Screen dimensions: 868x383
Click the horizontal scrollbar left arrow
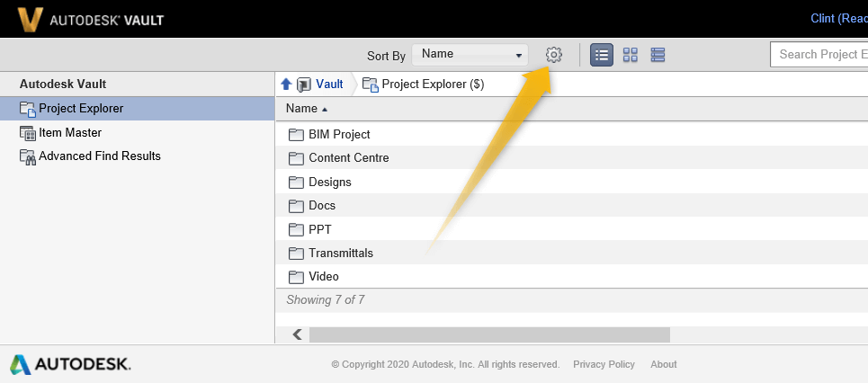point(297,334)
